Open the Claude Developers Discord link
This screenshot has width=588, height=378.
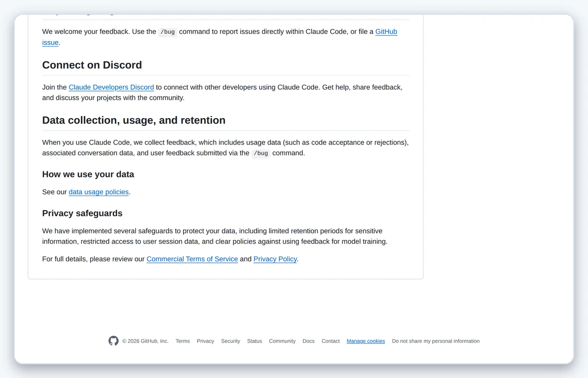[111, 87]
